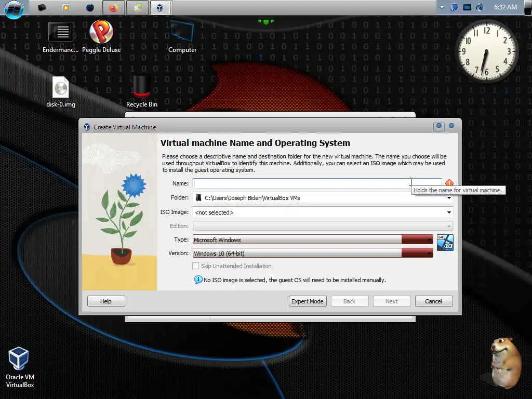Click the folder icon in Folder field
Viewport: 532px width, 399px height.
click(198, 197)
